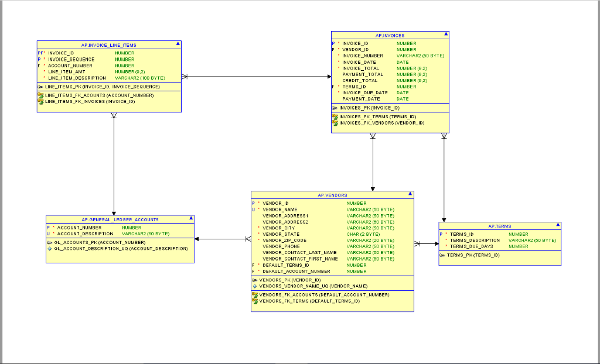Click the TERMS_PK key icon

[442, 255]
